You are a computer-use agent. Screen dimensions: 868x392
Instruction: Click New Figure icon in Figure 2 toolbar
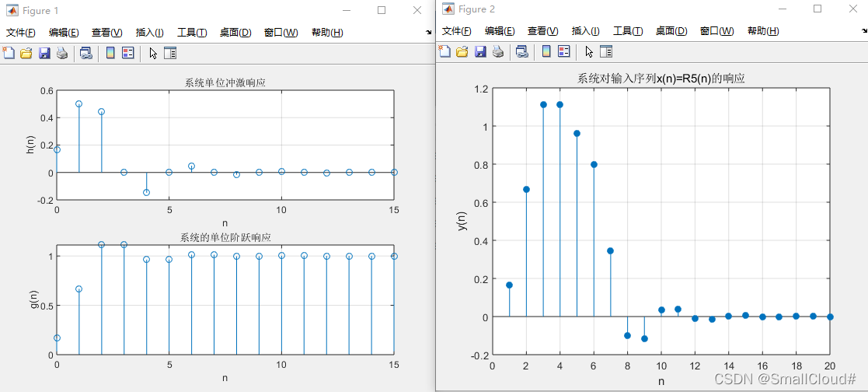[444, 51]
